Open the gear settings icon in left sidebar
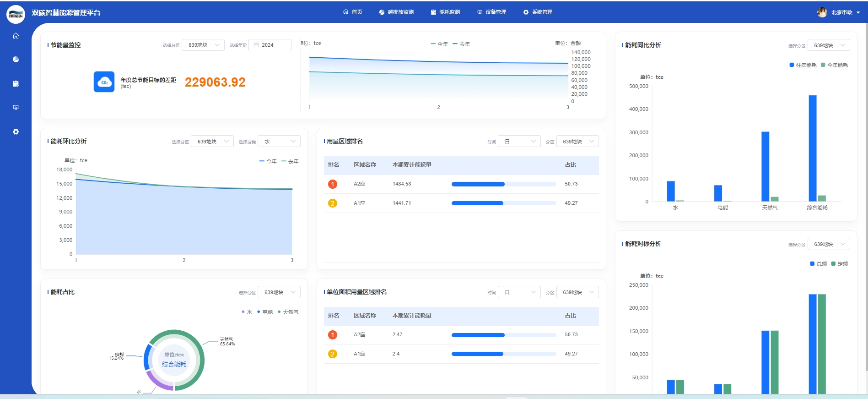Viewport: 868px width, 399px height. (16, 131)
